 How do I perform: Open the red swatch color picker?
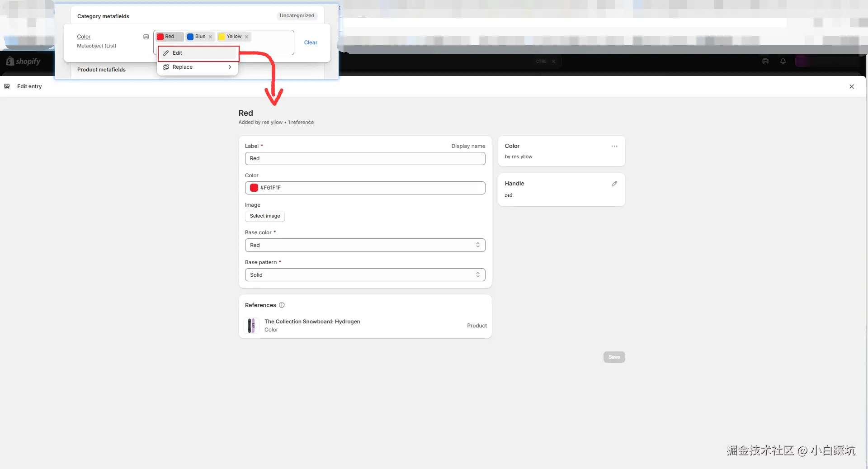pos(254,188)
